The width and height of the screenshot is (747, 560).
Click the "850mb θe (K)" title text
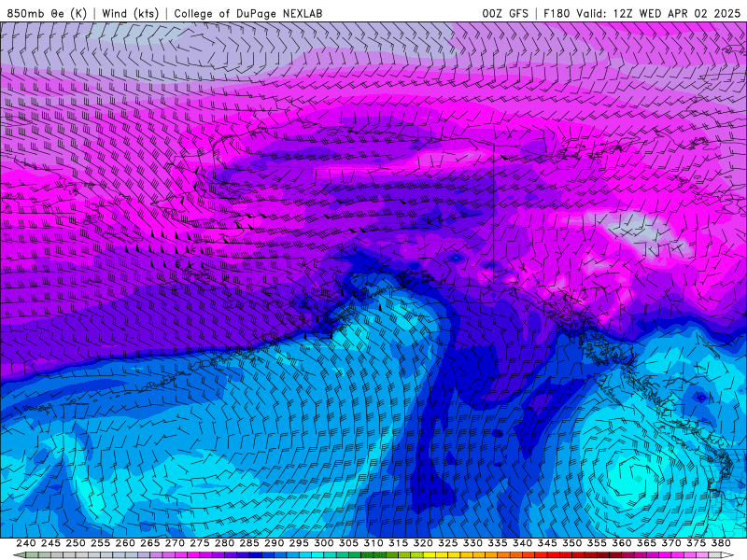pos(47,13)
